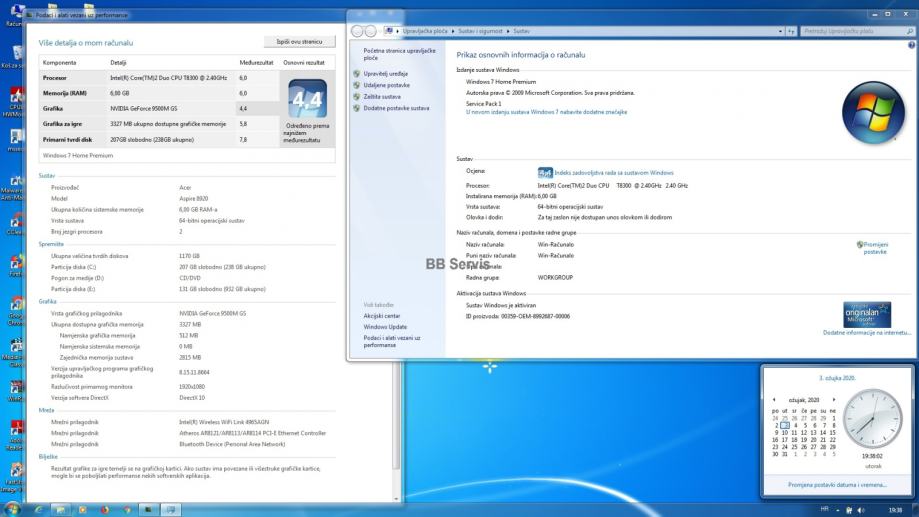Open Google Chrome from the taskbar
Screen dimensions: 919x517
click(x=127, y=509)
